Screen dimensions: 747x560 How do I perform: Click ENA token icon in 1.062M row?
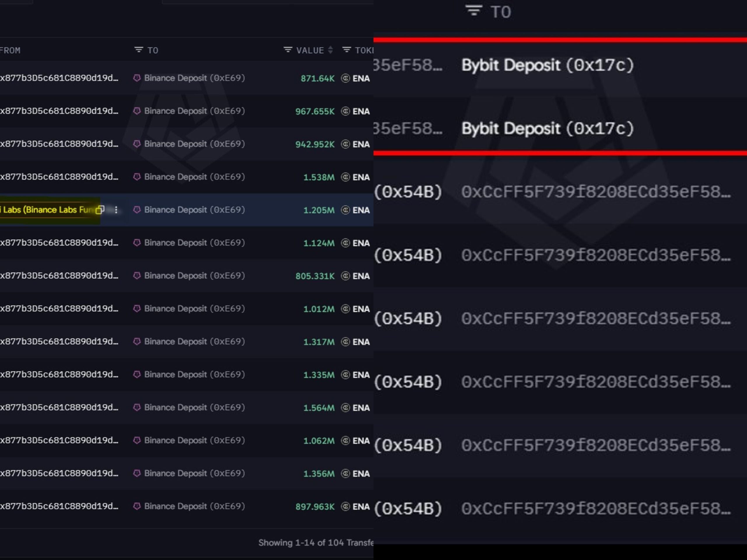(x=345, y=440)
